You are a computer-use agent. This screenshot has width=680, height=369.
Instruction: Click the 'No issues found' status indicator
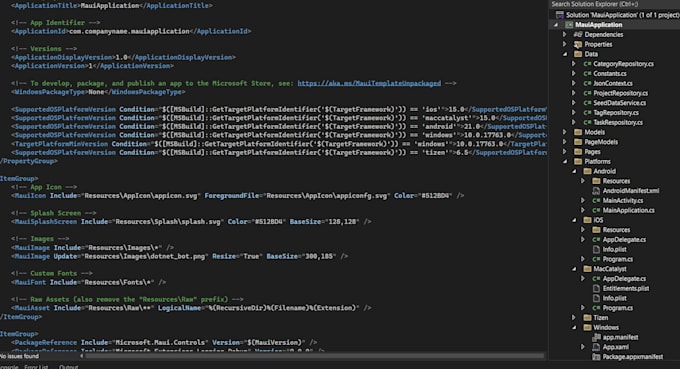tap(20, 356)
